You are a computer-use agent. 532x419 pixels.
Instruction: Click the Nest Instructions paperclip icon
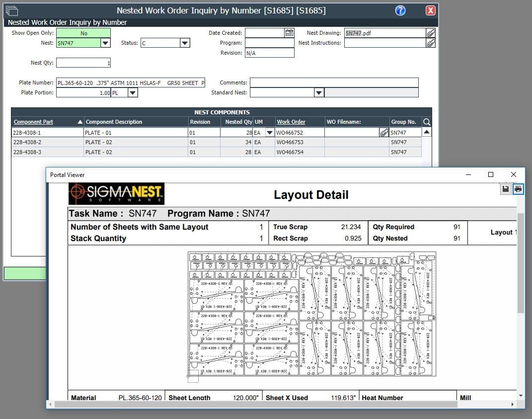coord(431,43)
